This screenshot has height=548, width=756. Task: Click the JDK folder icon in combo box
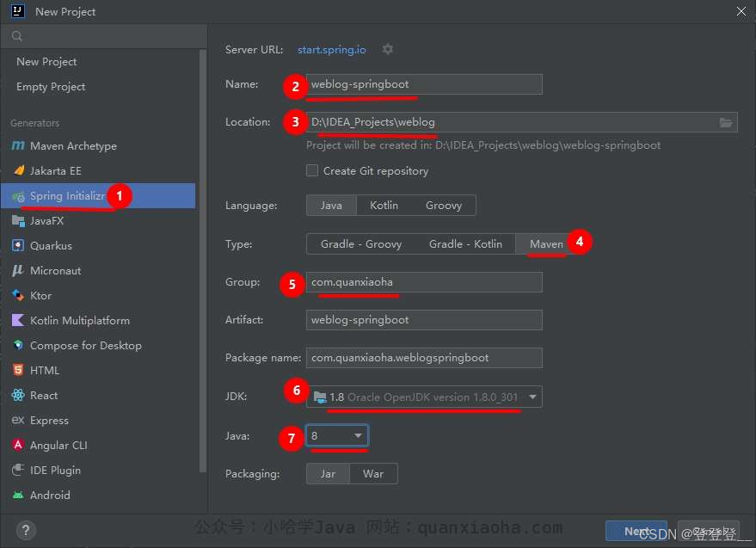(x=320, y=397)
